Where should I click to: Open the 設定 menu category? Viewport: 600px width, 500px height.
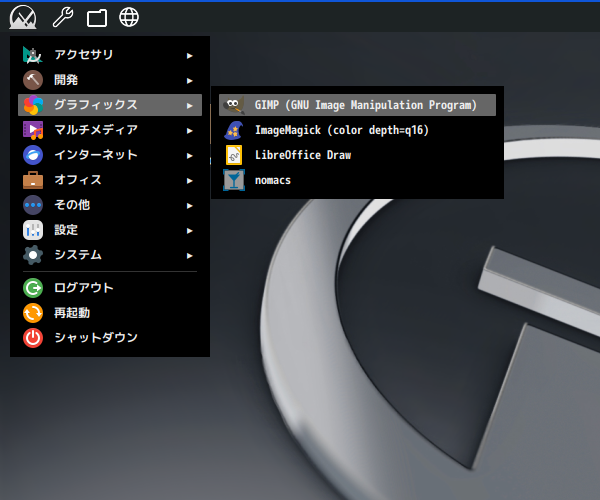(x=66, y=230)
